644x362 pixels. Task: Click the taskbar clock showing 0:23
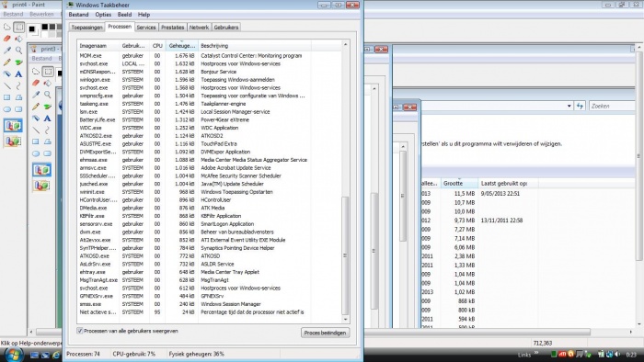(631, 355)
